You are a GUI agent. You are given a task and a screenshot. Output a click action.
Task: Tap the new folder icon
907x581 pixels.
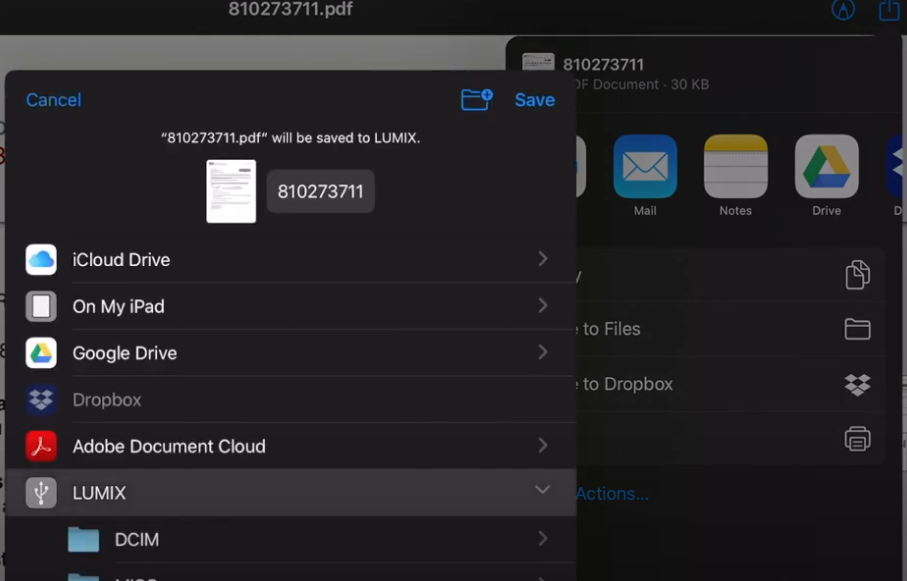point(477,100)
